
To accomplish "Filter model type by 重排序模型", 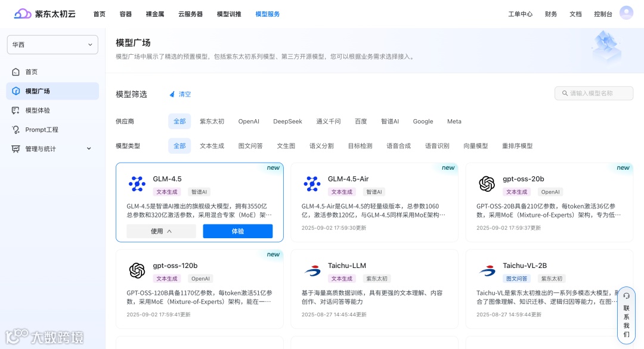I will (x=518, y=146).
